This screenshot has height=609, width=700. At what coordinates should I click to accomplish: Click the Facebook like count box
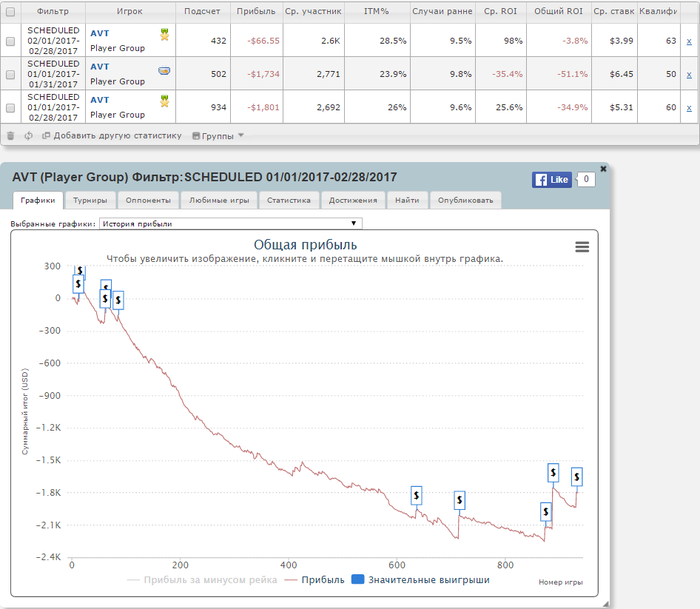coord(586,179)
